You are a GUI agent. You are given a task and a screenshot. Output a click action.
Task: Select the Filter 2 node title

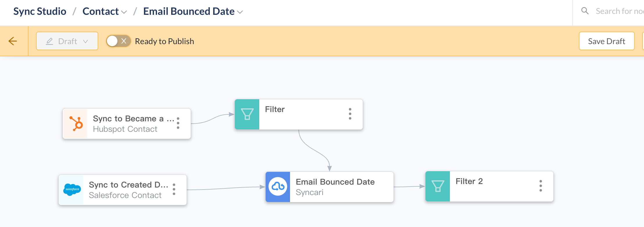click(469, 181)
